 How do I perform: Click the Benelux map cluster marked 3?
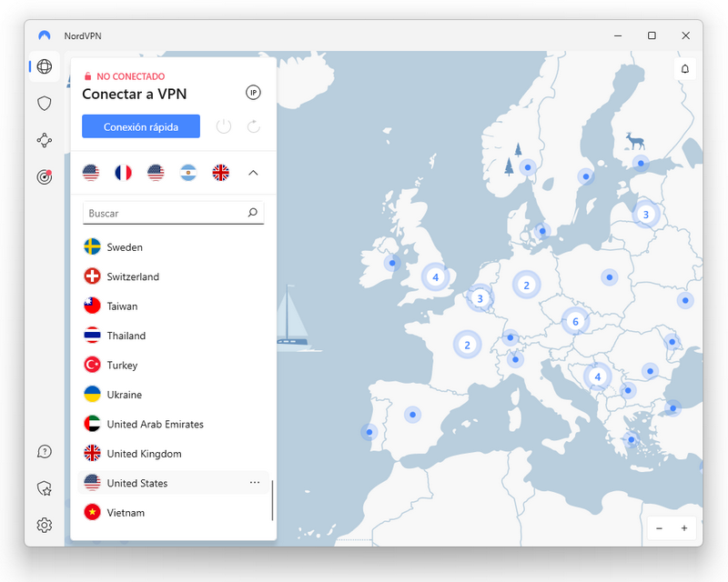coord(480,298)
